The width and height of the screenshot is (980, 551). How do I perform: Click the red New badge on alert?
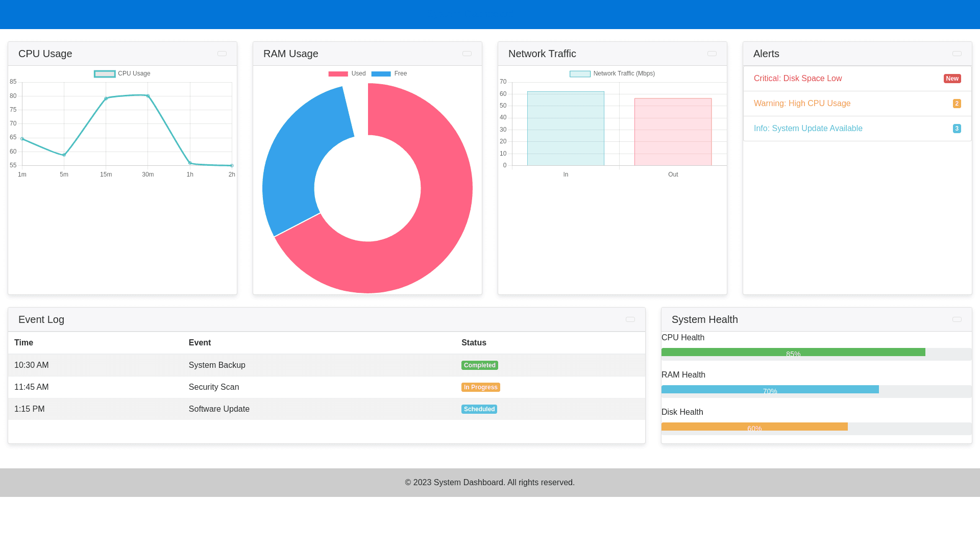(952, 79)
